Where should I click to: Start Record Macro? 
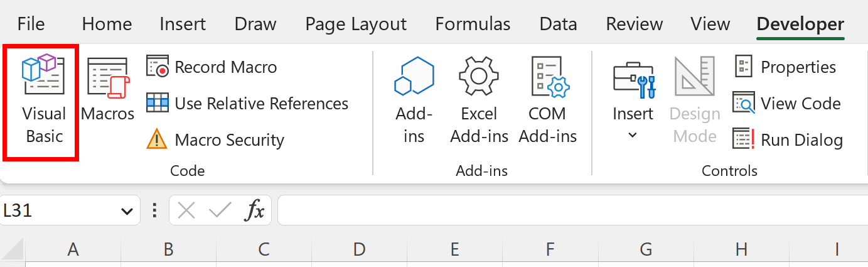[212, 67]
